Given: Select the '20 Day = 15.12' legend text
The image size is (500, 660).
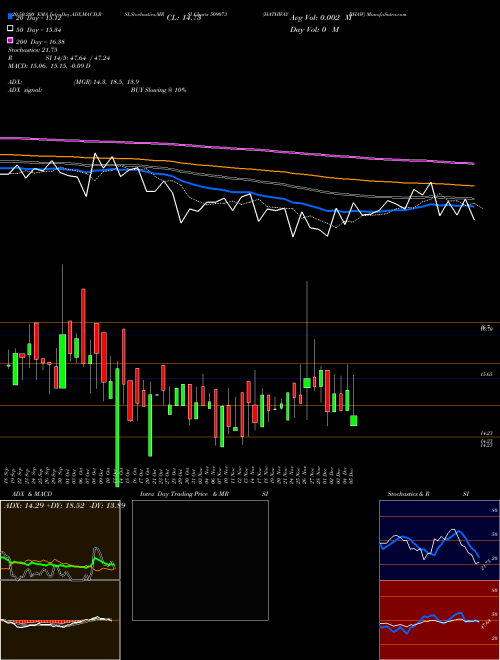Looking at the screenshot, I should 39,18.
